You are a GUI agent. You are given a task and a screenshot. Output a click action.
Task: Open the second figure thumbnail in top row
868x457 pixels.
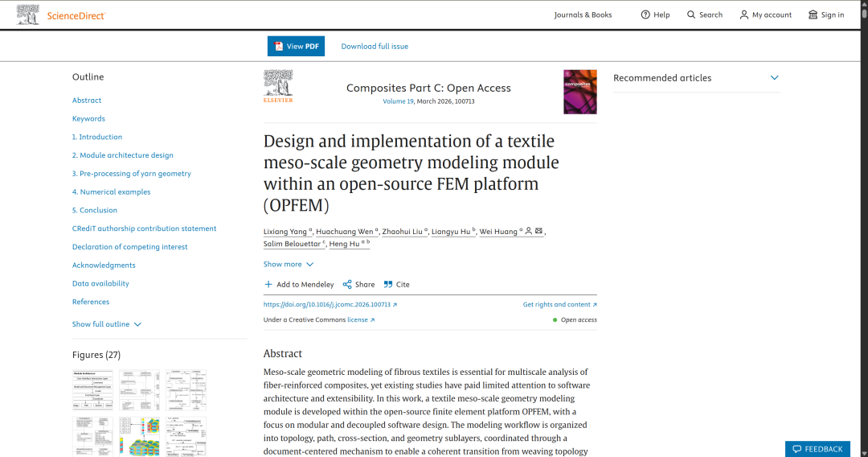tap(140, 390)
